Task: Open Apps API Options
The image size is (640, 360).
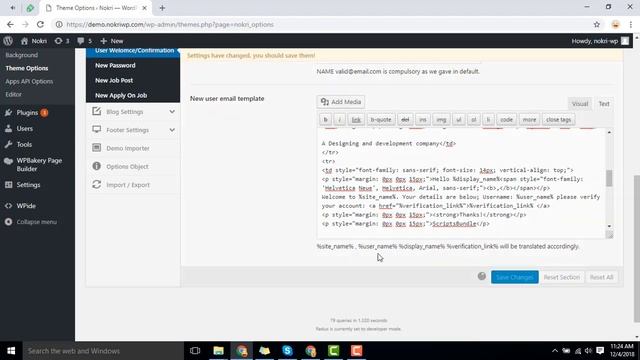Action: [29, 81]
